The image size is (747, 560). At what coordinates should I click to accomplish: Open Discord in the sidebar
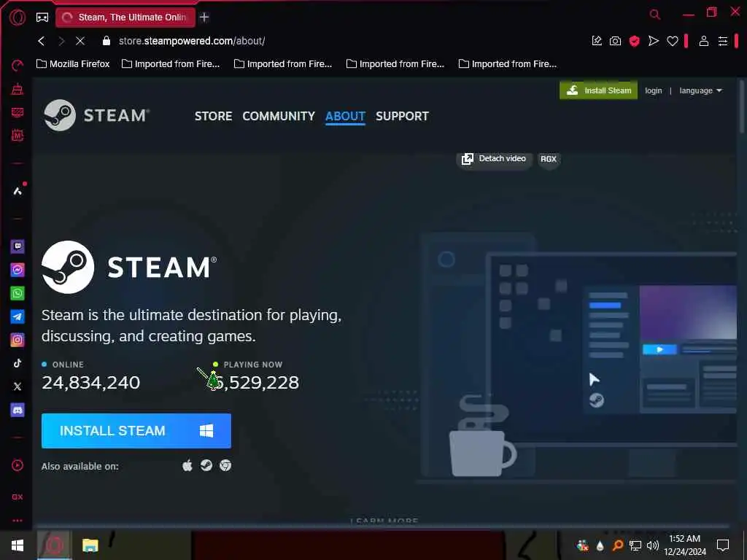pos(18,410)
